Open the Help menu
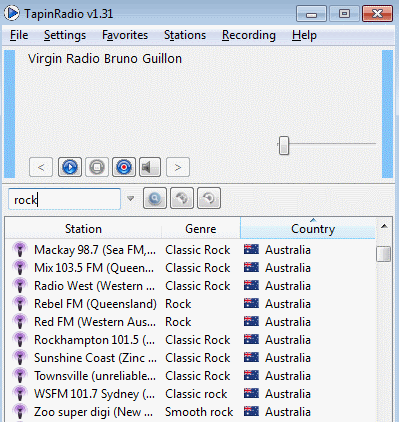Screen dimensions: 399x422 pos(304,35)
